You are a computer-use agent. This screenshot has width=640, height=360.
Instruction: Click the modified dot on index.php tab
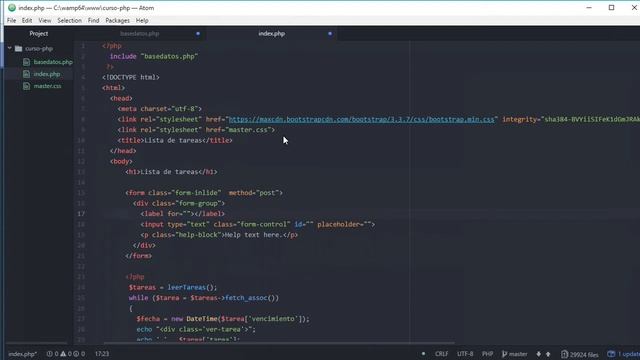coord(330,33)
